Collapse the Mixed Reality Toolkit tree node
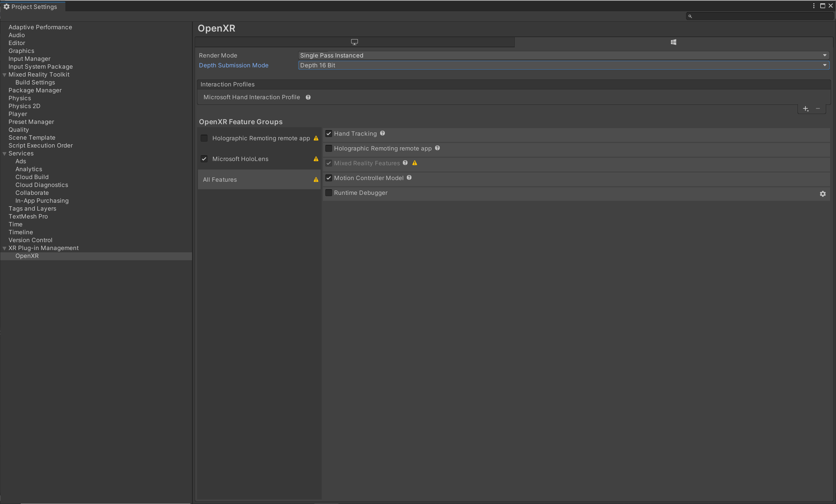 pyautogui.click(x=4, y=75)
